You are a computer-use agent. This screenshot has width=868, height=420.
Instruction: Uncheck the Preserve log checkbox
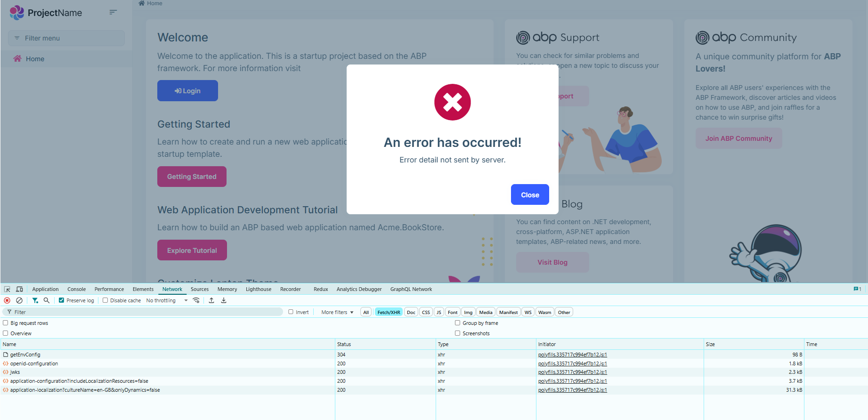pyautogui.click(x=61, y=300)
